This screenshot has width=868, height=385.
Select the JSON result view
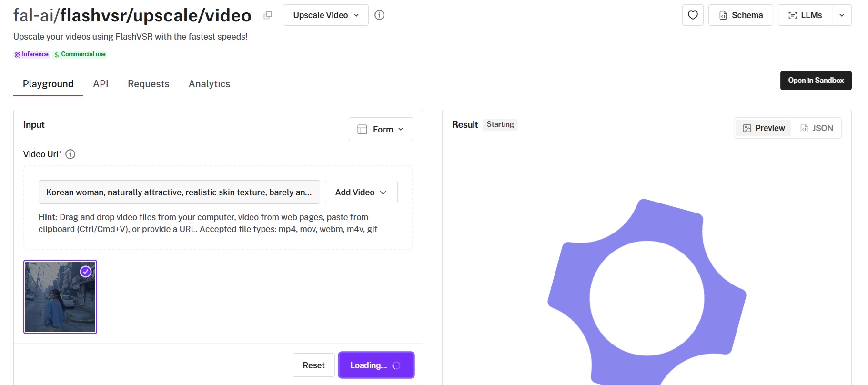(x=817, y=128)
